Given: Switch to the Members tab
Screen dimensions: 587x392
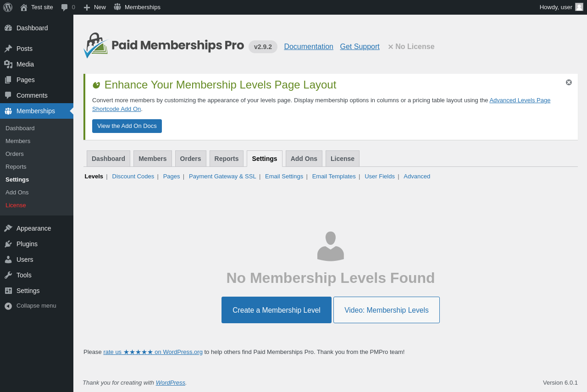Looking at the screenshot, I should (x=153, y=159).
